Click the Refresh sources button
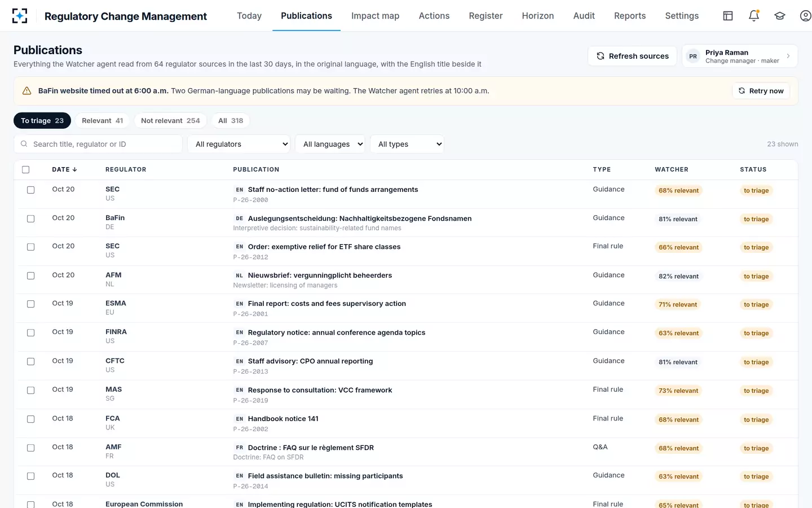This screenshot has height=508, width=812. (632, 56)
